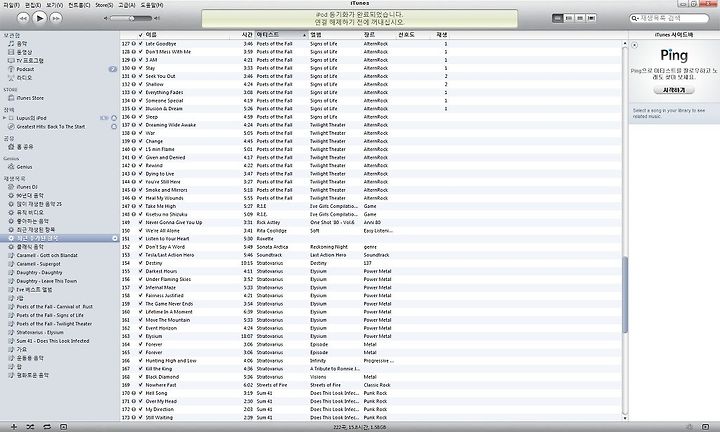Open the 파일(F) menu
The width and height of the screenshot is (720, 432).
click(11, 5)
